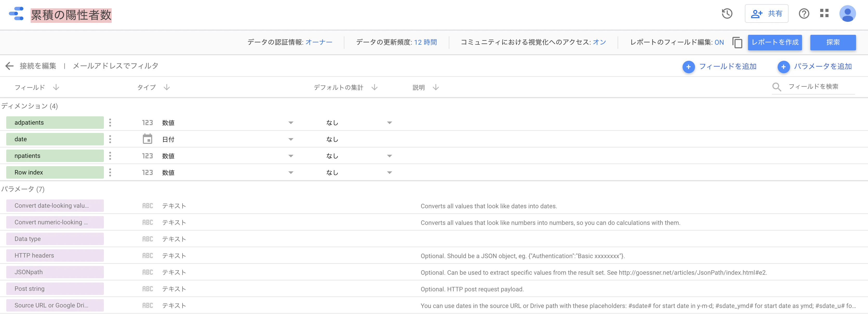The width and height of the screenshot is (868, 323).
Task: Click the back arrow beside 接続を編集
Action: click(x=9, y=66)
